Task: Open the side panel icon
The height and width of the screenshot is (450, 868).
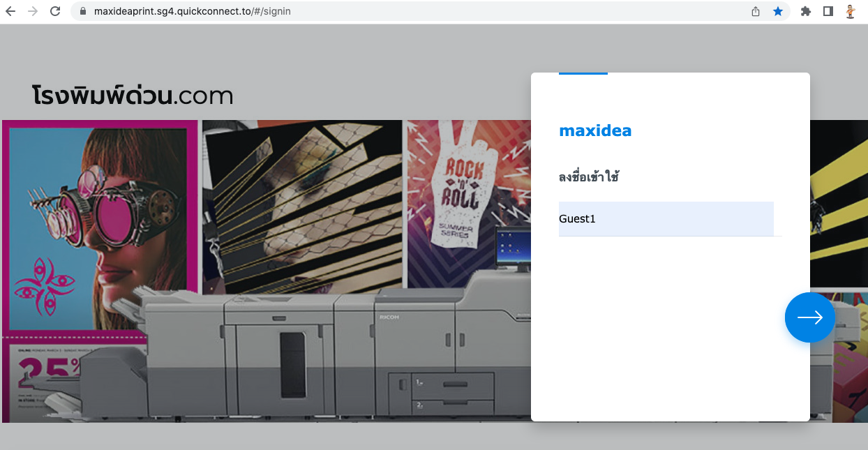Action: [828, 11]
